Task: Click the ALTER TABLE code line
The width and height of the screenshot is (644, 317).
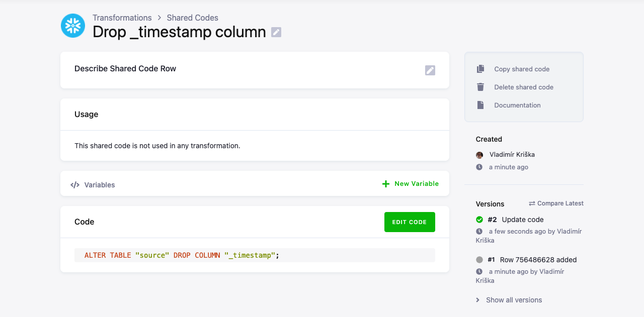Action: (255, 255)
